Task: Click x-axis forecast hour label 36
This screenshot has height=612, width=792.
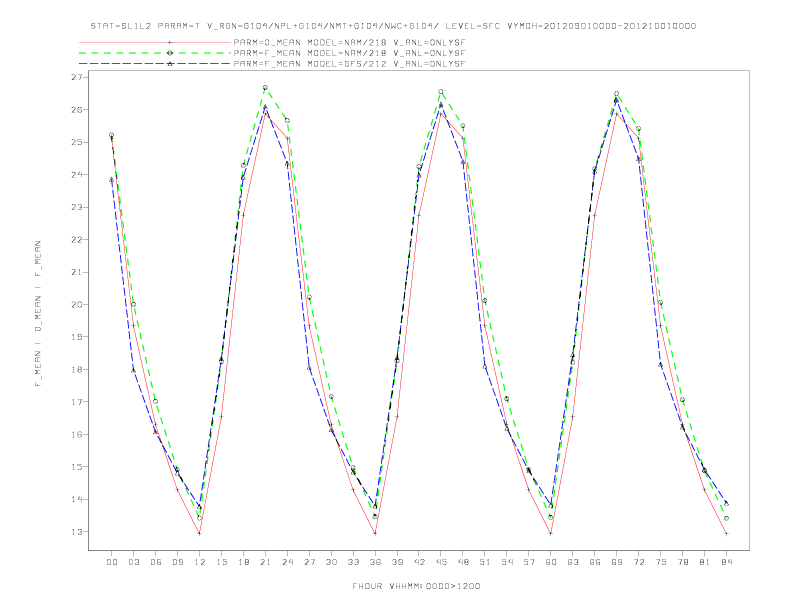Action: pyautogui.click(x=375, y=562)
